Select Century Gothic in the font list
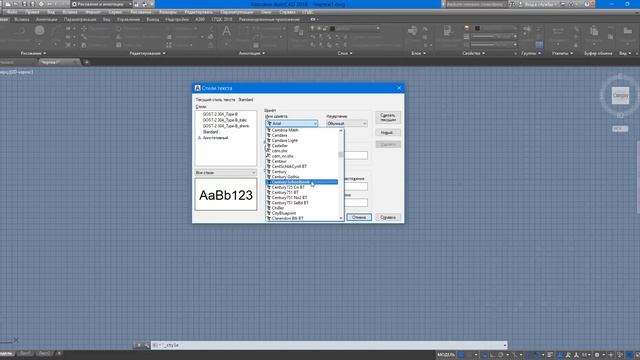 (302, 177)
